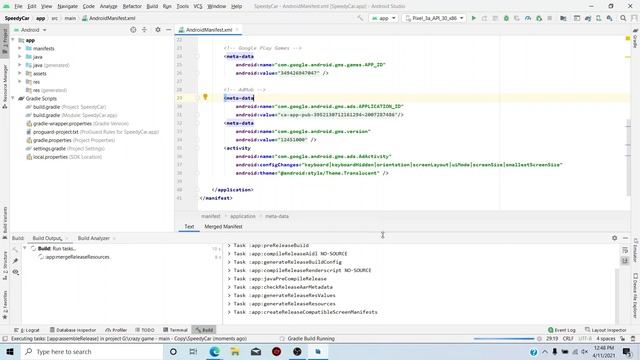The image size is (640, 360).
Task: Open Build panel gear settings
Action: [614, 238]
